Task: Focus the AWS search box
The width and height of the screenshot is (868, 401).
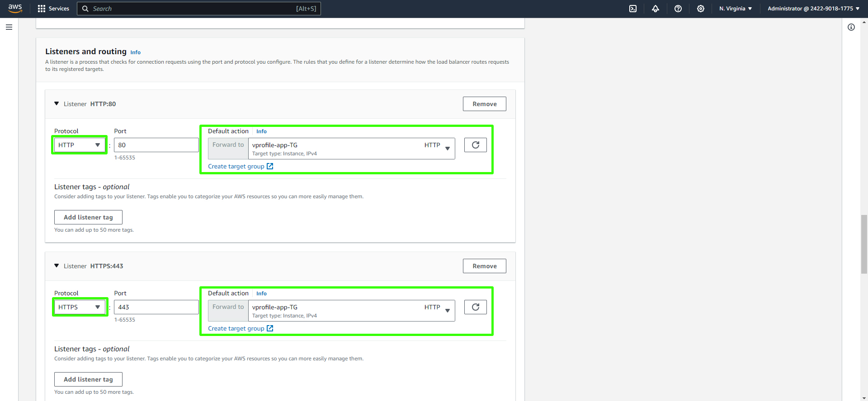Action: [199, 9]
